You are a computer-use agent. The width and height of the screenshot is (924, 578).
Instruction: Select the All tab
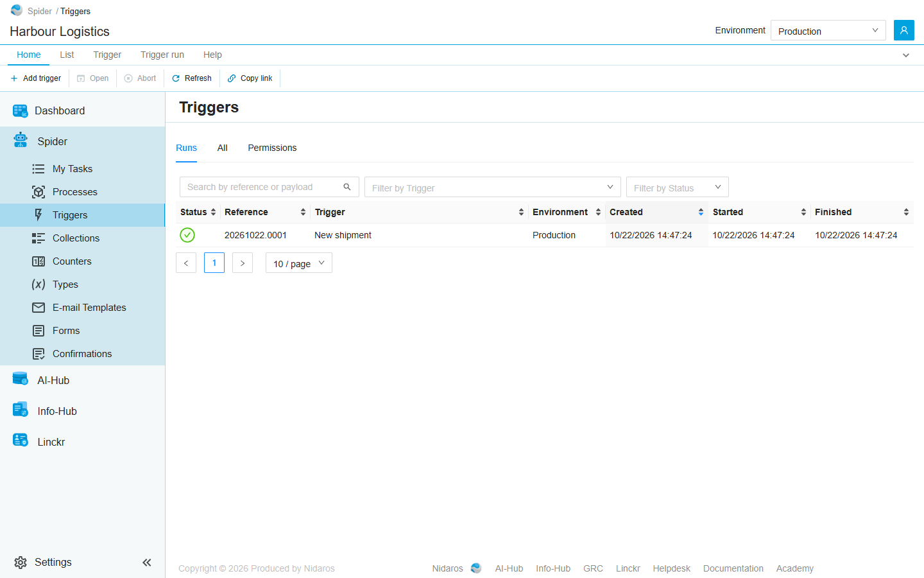(x=223, y=148)
